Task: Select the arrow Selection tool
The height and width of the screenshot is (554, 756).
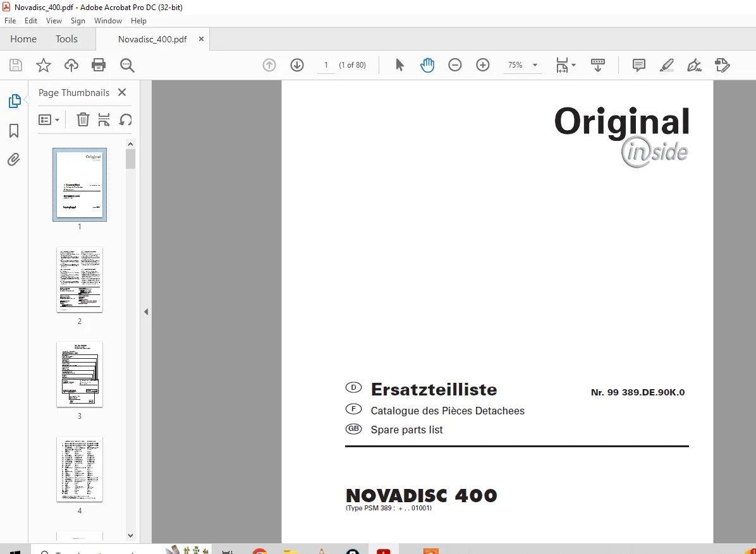Action: (399, 65)
